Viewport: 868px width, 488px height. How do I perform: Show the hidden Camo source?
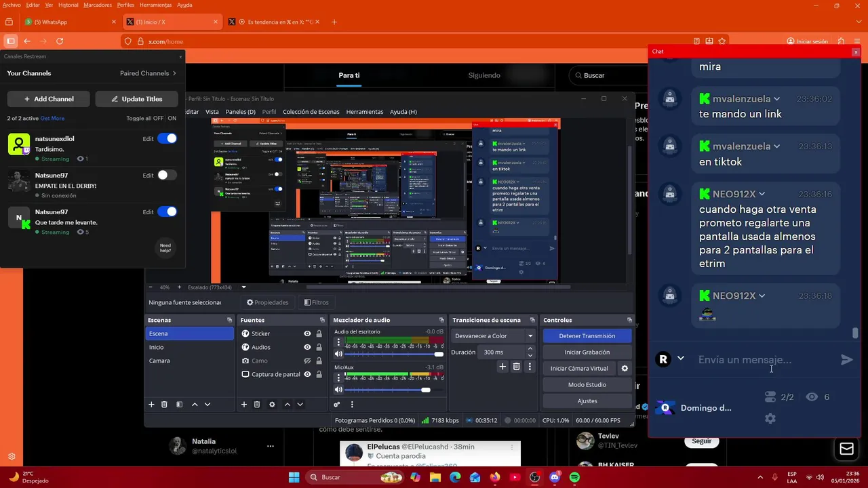[x=307, y=361]
